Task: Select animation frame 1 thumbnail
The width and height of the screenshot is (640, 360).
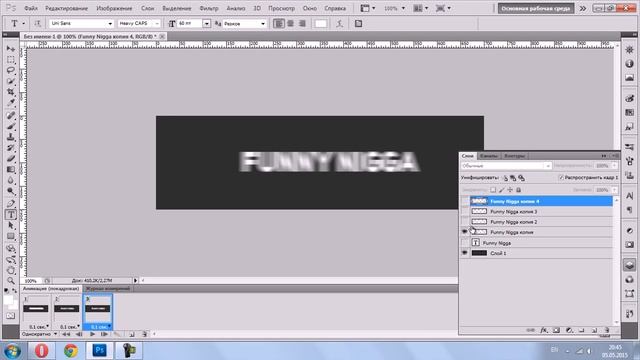Action: (36, 309)
